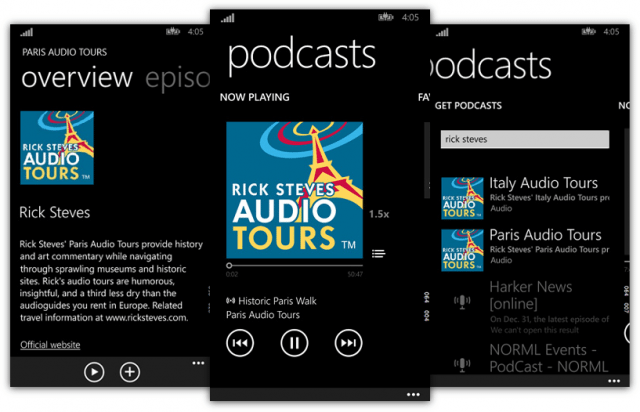Tap the large now playing album art
This screenshot has height=412, width=640.
[x=293, y=189]
